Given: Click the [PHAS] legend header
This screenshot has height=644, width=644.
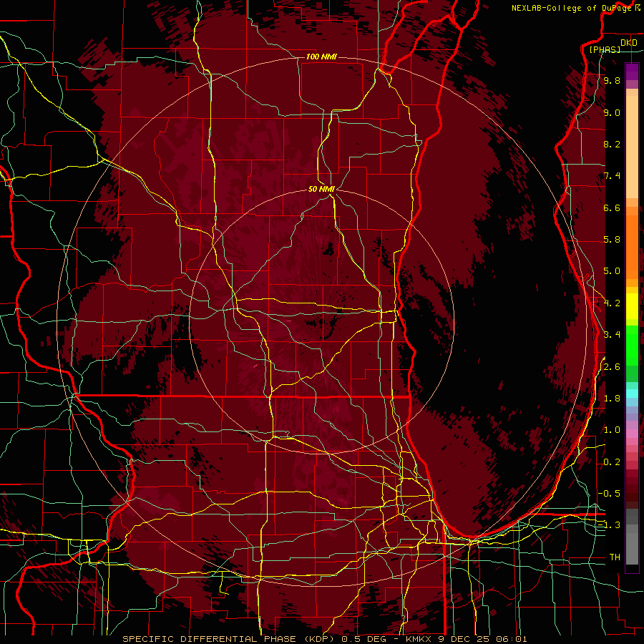Looking at the screenshot, I should pos(605,49).
